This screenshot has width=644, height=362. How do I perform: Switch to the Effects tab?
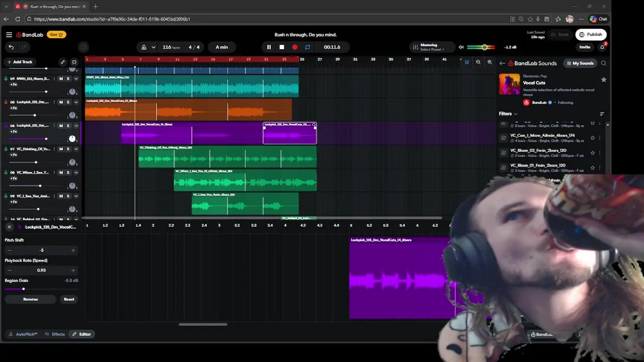pyautogui.click(x=55, y=334)
